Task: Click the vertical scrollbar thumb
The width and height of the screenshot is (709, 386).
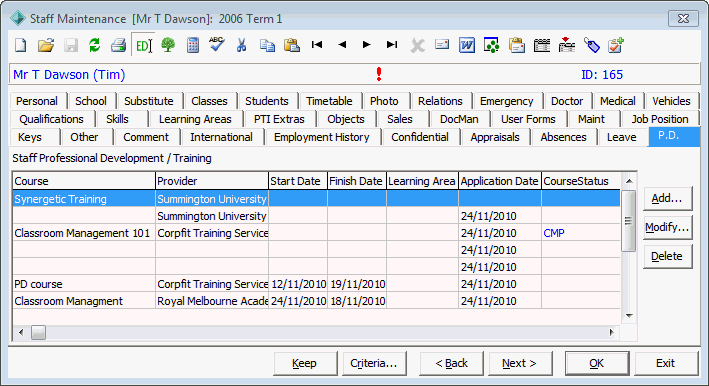Action: pos(629,221)
